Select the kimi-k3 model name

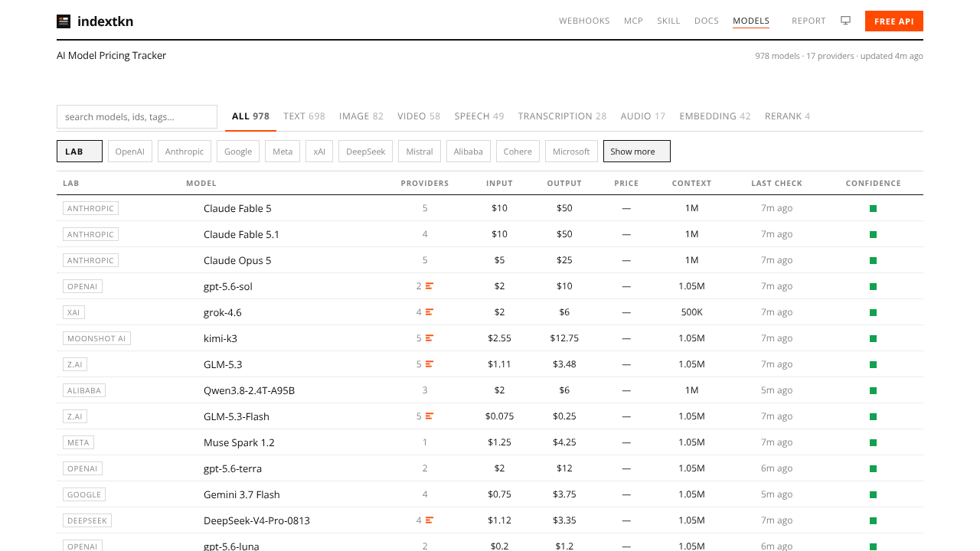click(220, 338)
